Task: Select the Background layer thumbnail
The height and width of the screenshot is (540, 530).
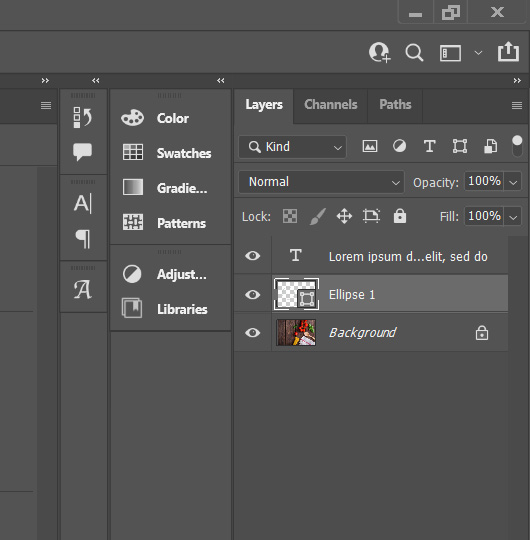Action: pos(296,332)
